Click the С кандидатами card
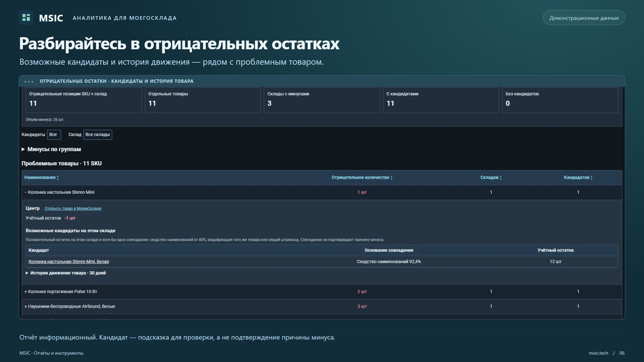The width and height of the screenshot is (644, 362). pos(441,100)
